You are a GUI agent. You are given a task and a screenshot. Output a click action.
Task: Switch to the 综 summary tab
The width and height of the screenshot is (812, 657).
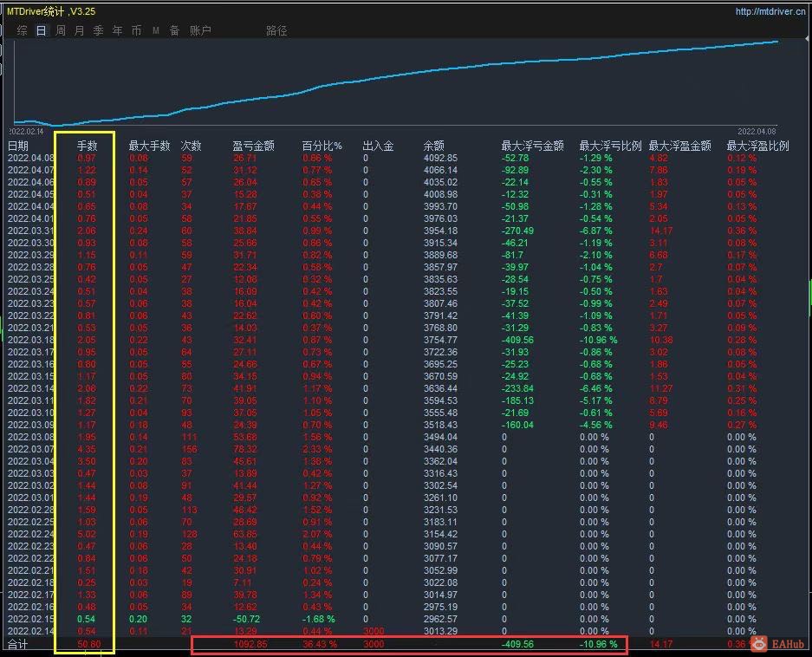[22, 30]
